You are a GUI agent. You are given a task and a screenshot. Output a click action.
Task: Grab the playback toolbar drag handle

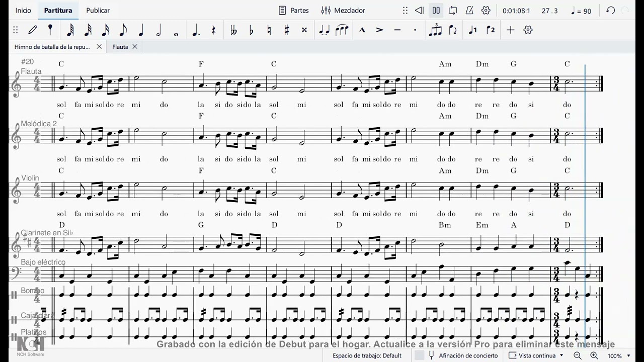click(x=405, y=10)
